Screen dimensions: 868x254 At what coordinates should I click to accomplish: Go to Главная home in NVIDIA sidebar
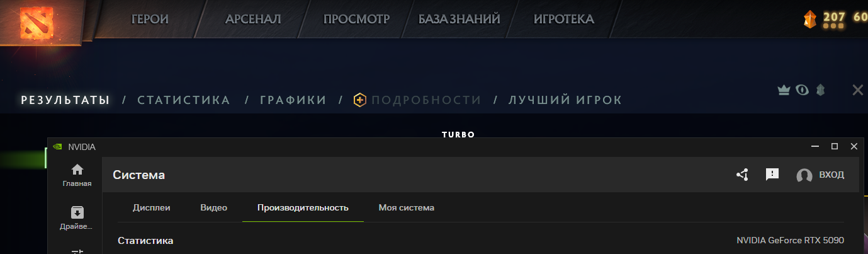coord(77,175)
